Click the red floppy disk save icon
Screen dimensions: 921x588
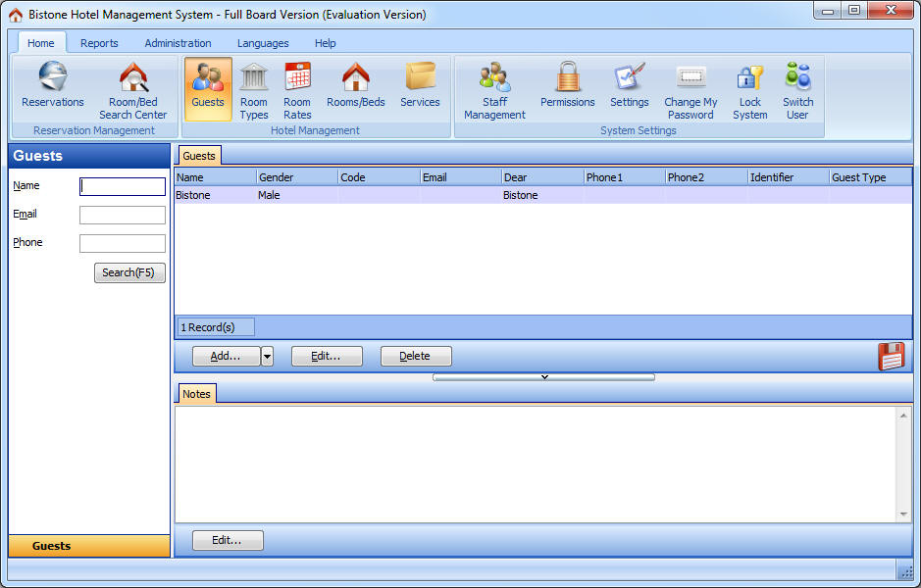click(x=891, y=357)
